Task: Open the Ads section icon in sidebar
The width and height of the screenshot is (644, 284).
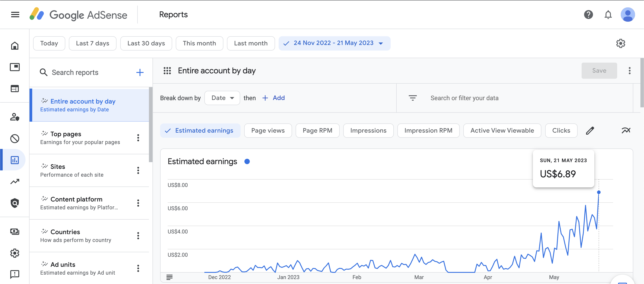Action: pos(15,67)
